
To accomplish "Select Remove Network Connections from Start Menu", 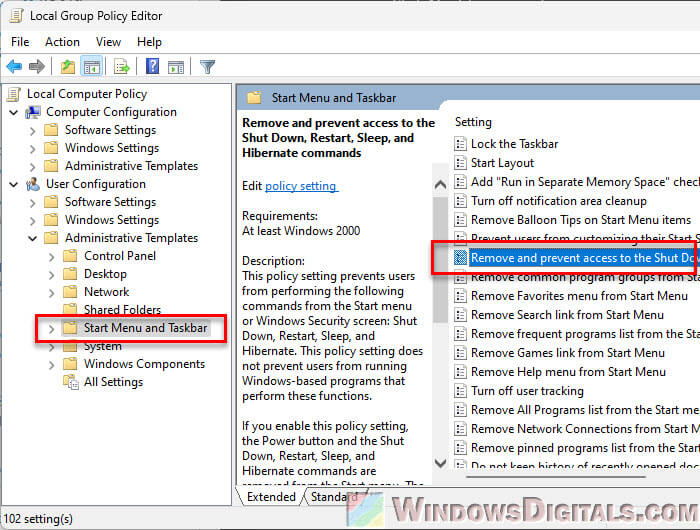I will pyautogui.click(x=585, y=429).
